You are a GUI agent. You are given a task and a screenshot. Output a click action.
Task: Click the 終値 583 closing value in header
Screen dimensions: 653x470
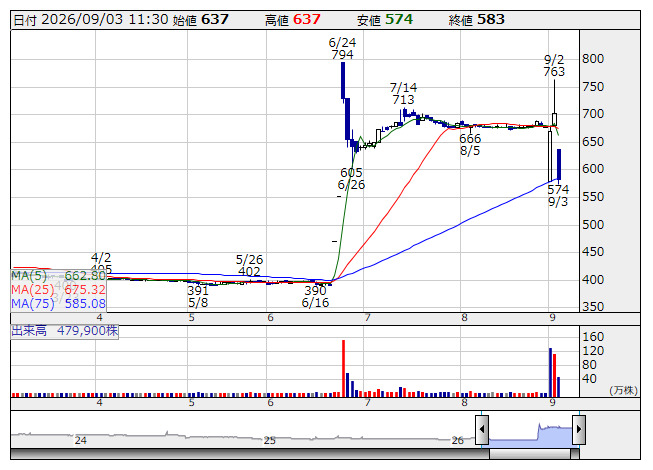[477, 20]
